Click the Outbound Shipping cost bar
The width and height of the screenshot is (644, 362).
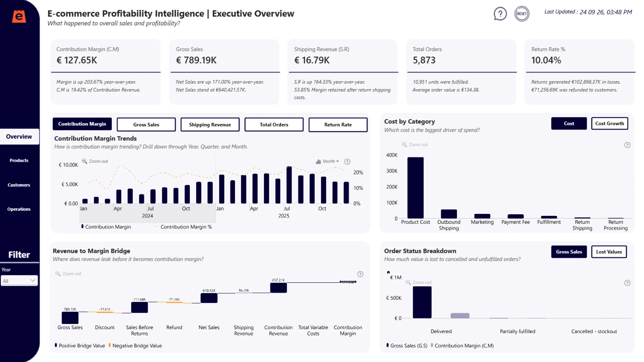click(449, 214)
